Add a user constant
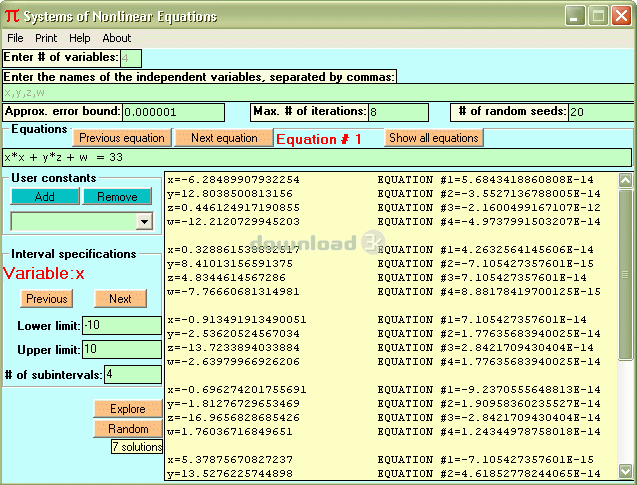The width and height of the screenshot is (637, 485). tap(45, 197)
